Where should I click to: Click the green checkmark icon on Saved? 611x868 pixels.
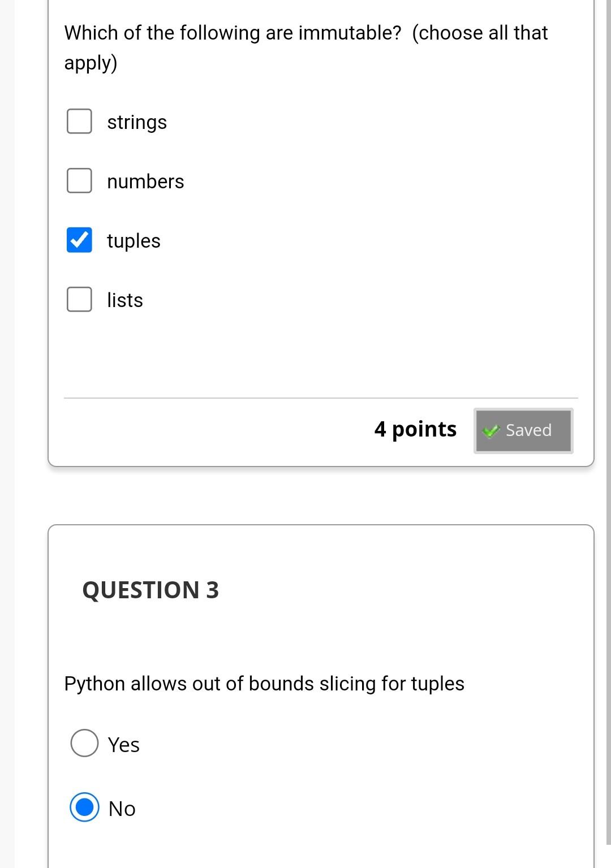[x=491, y=431]
